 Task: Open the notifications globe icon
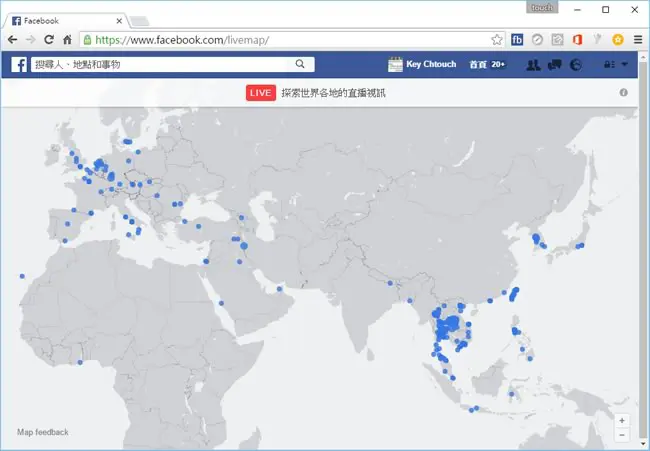[575, 65]
